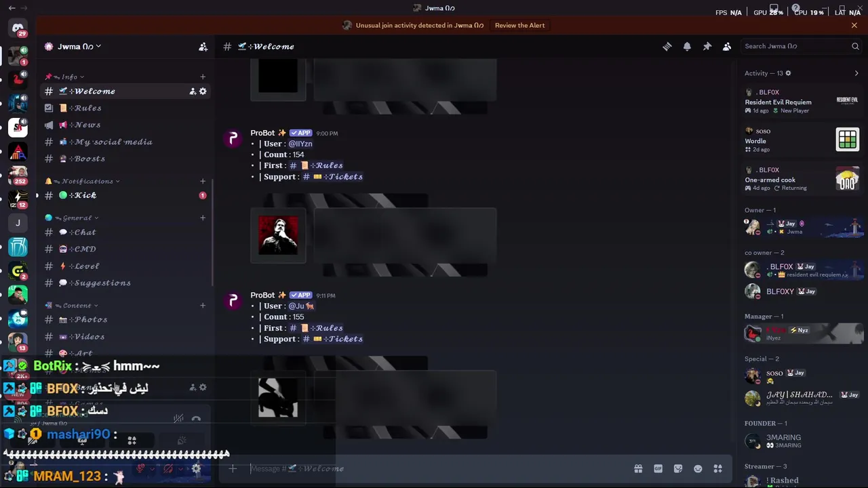The width and height of the screenshot is (868, 488).
Task: Click the @IIYzn user mention
Action: (x=300, y=144)
